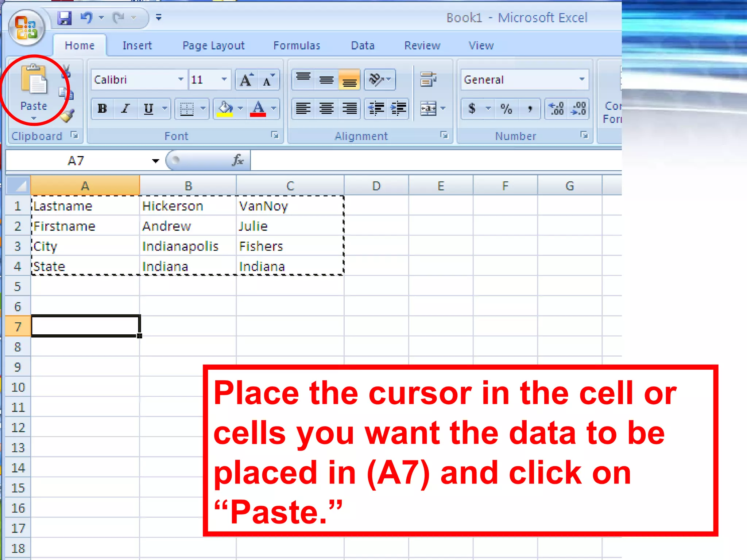The height and width of the screenshot is (560, 747).
Task: Select cell containing Indianapolis
Action: [188, 246]
